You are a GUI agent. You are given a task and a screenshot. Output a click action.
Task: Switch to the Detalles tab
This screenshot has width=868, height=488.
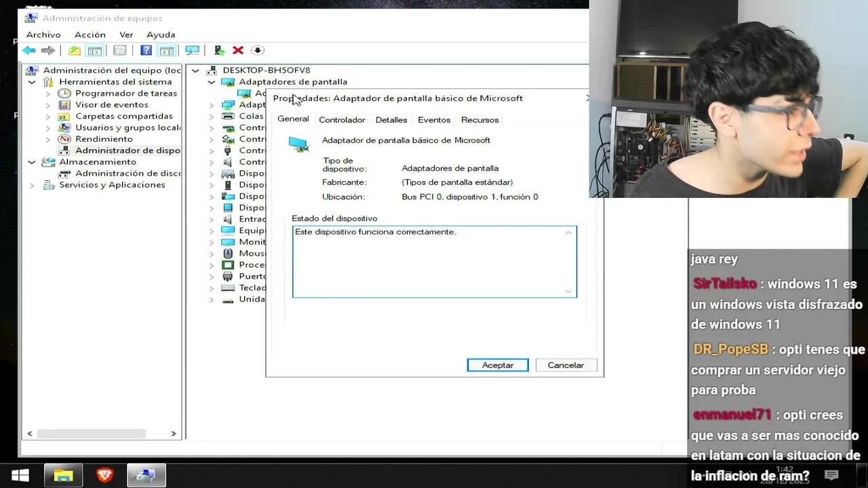391,120
